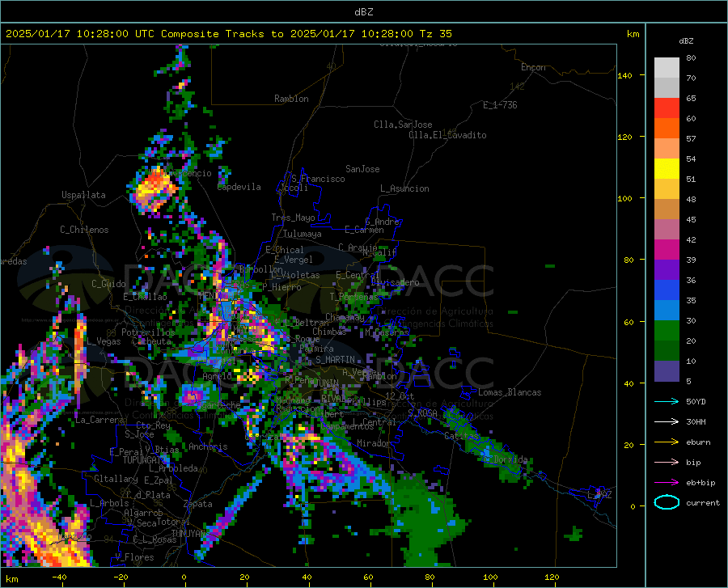Click the Capdevila place label
Viewport: 728px width, 588px height.
point(239,187)
